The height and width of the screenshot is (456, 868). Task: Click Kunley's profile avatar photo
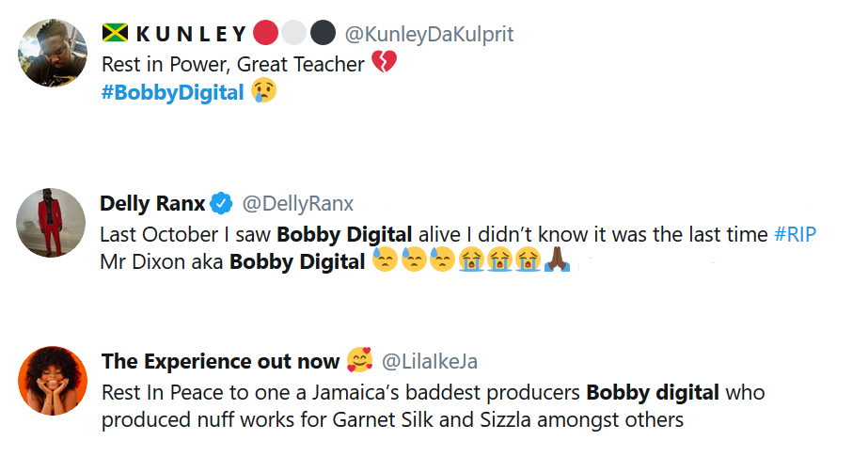point(53,53)
